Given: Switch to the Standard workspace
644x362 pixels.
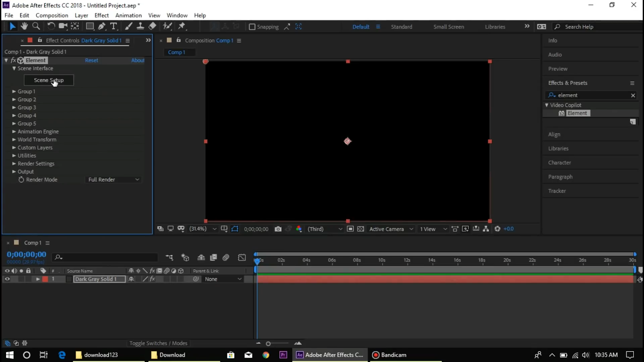Looking at the screenshot, I should click(401, 27).
